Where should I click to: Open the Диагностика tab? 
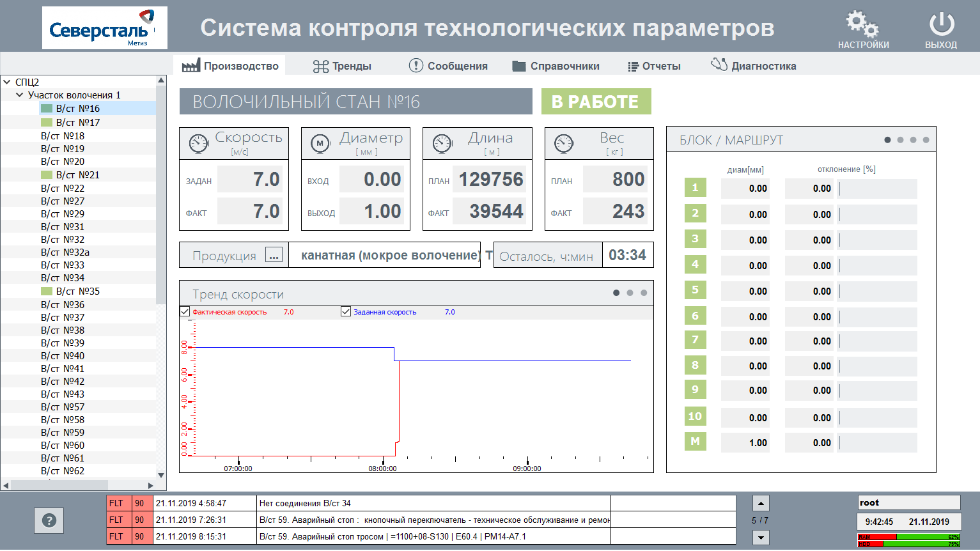754,66
